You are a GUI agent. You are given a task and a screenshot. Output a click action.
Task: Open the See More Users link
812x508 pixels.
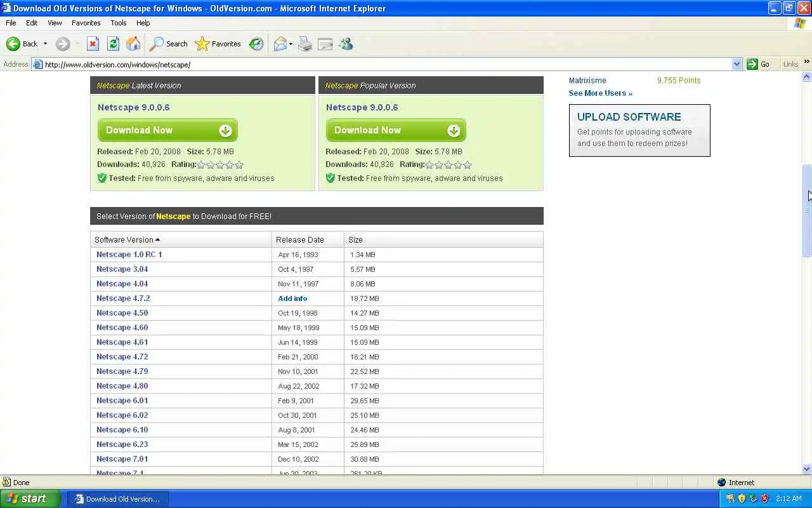click(600, 93)
